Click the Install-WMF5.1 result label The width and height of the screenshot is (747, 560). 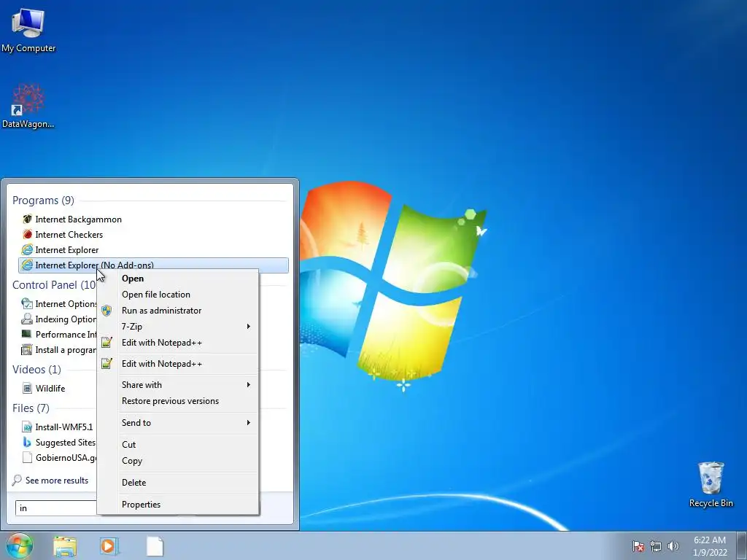point(64,427)
